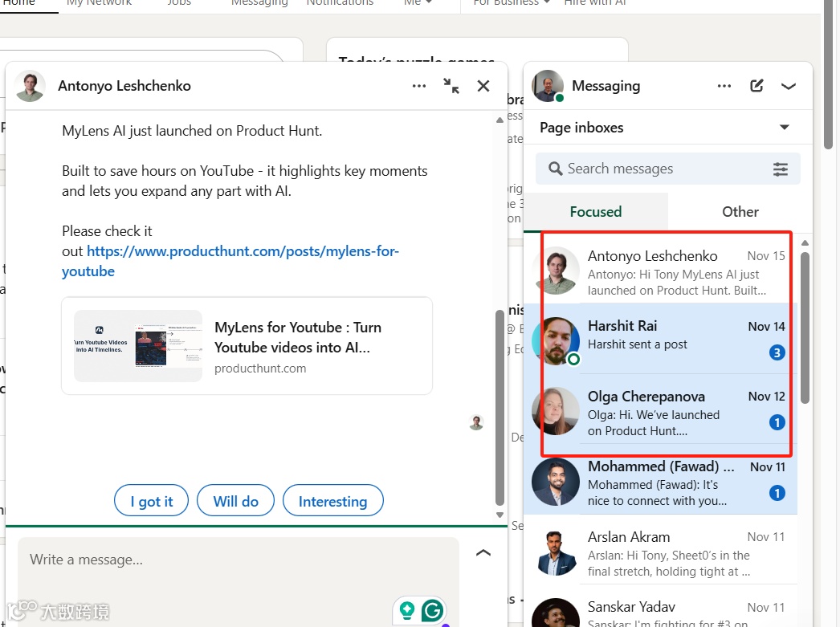Image resolution: width=840 pixels, height=627 pixels.
Task: Click Mohammed Fawad's avatar
Action: pos(556,482)
